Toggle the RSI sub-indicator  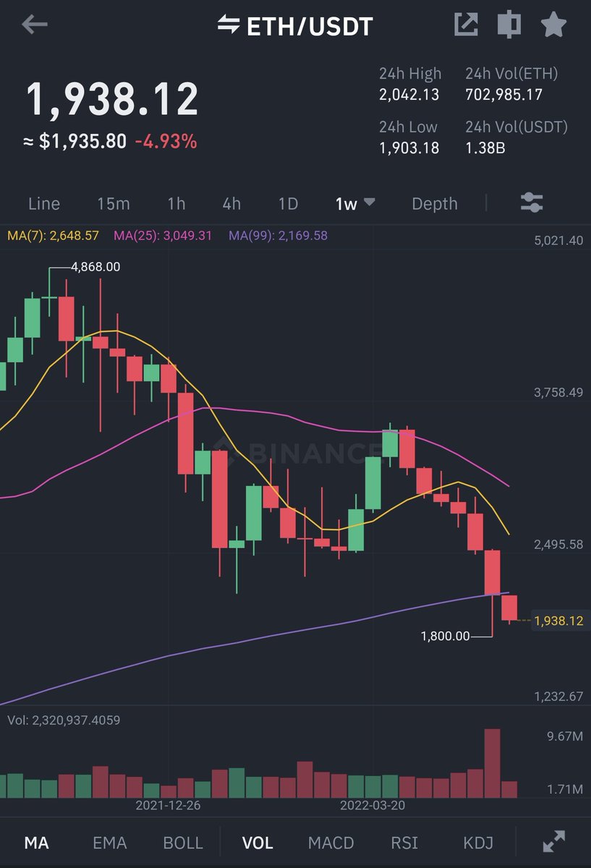[404, 843]
